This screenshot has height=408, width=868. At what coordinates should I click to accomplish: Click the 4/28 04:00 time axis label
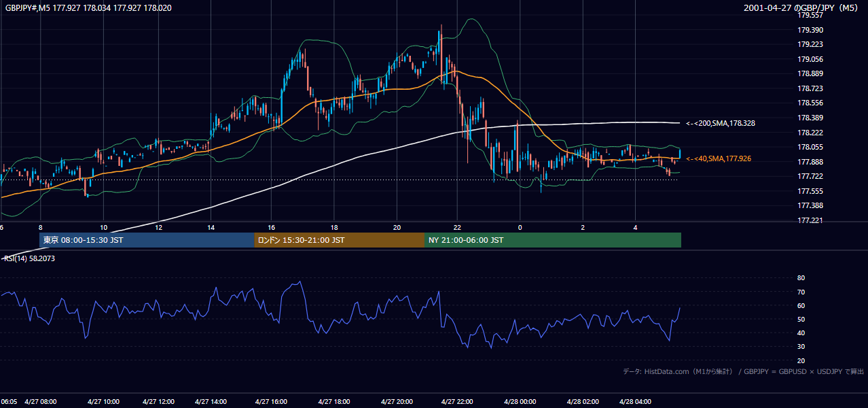coord(635,402)
